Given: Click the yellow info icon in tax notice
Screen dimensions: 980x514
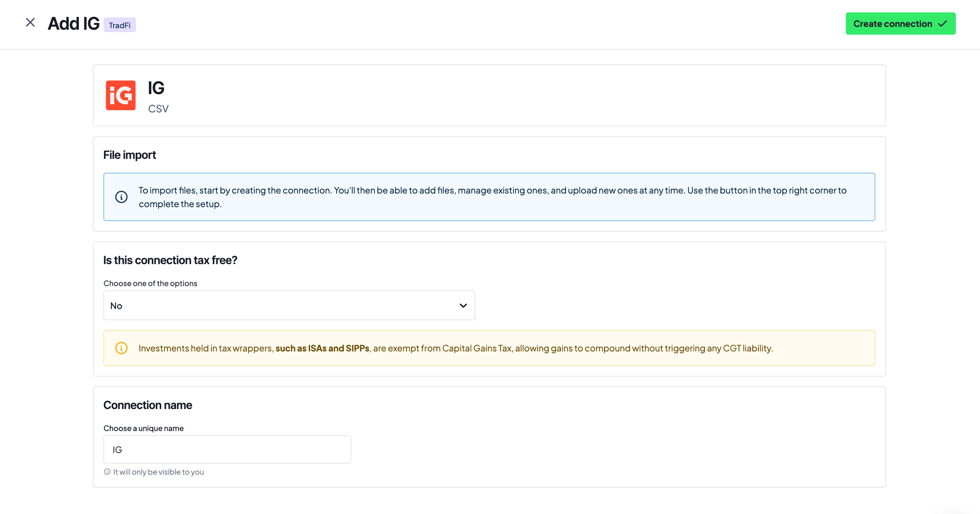Looking at the screenshot, I should [x=121, y=348].
